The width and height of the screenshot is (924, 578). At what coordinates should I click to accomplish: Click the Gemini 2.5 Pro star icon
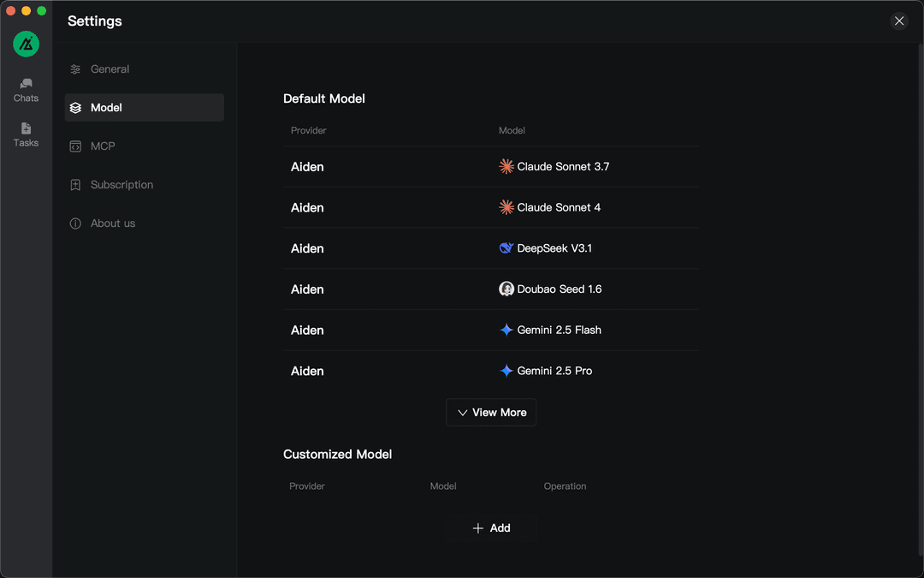coord(506,371)
